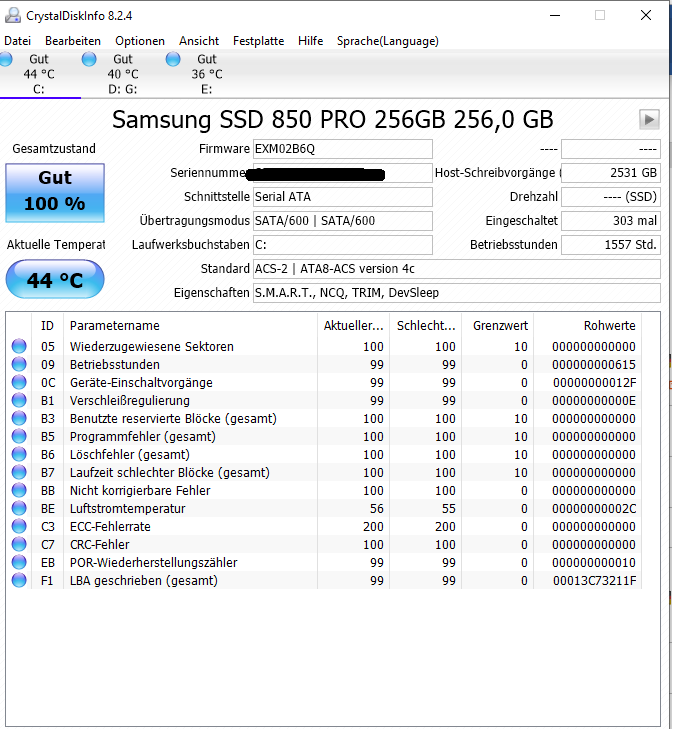
Task: Click the Gut 100 % health status button
Action: click(x=55, y=192)
